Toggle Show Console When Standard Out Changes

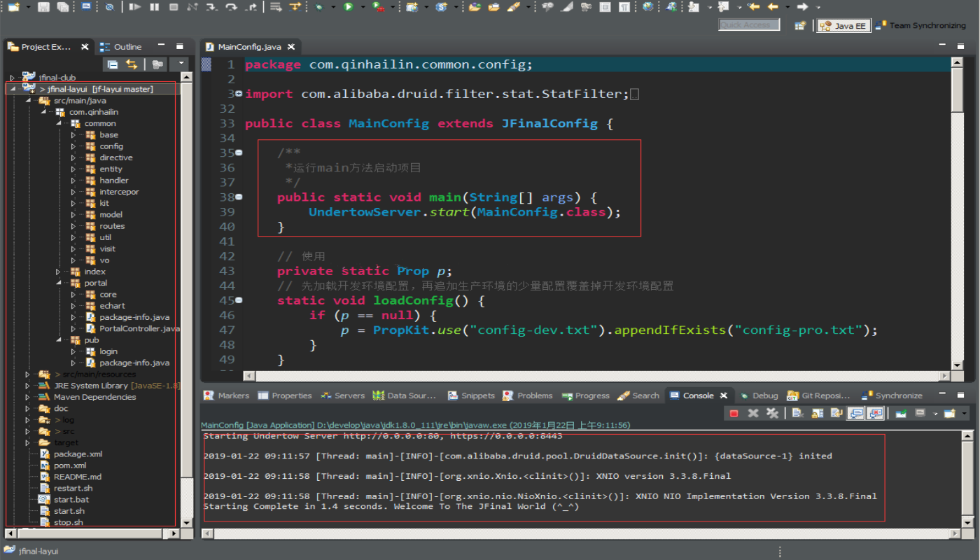point(855,414)
